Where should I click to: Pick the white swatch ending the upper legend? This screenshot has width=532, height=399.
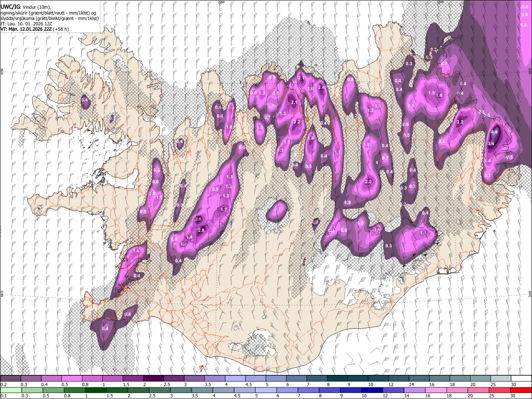tap(521, 379)
